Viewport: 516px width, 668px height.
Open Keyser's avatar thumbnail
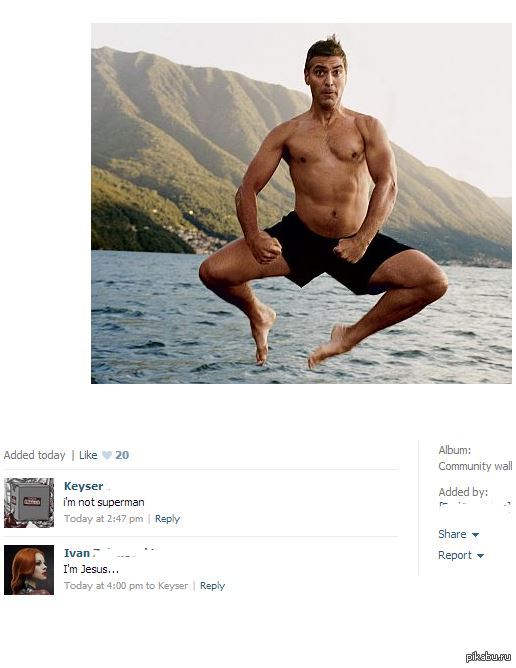coord(29,503)
